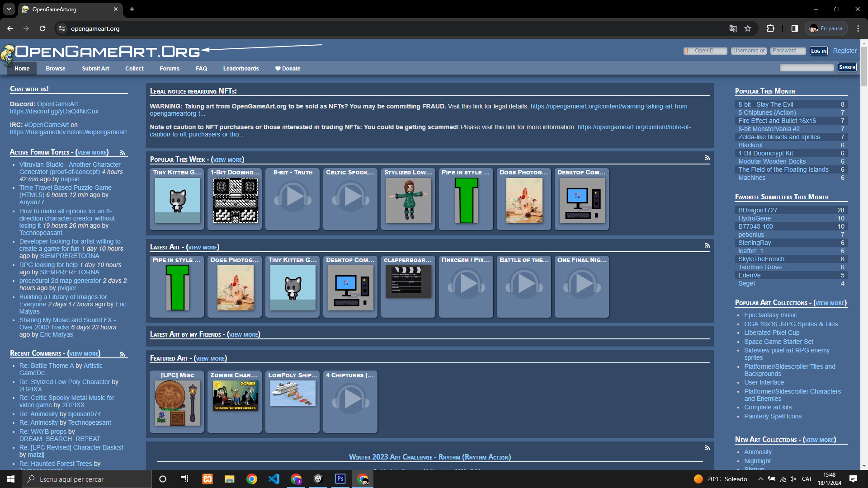Open the Zombie Char featured art thumbnail
The width and height of the screenshot is (868, 488).
pos(235,395)
